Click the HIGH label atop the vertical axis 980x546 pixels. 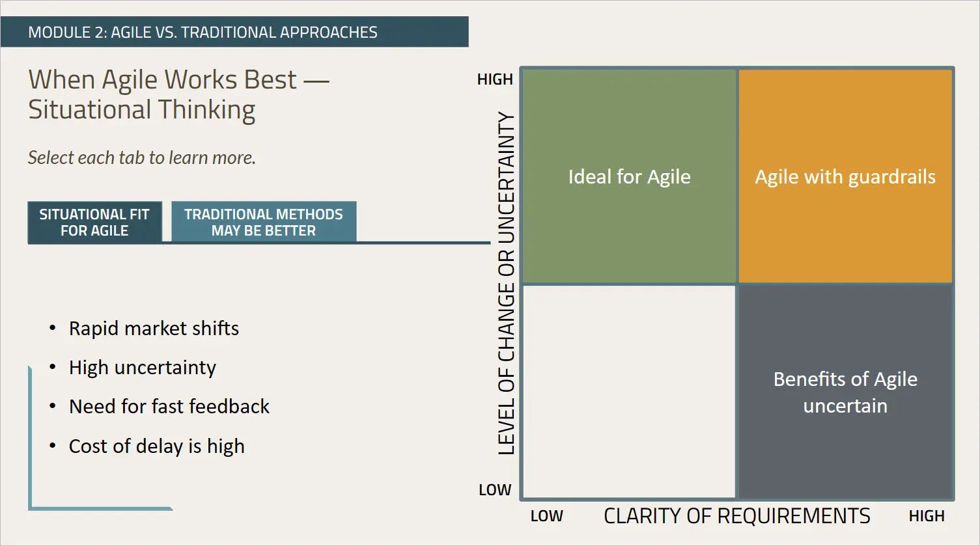pos(495,79)
